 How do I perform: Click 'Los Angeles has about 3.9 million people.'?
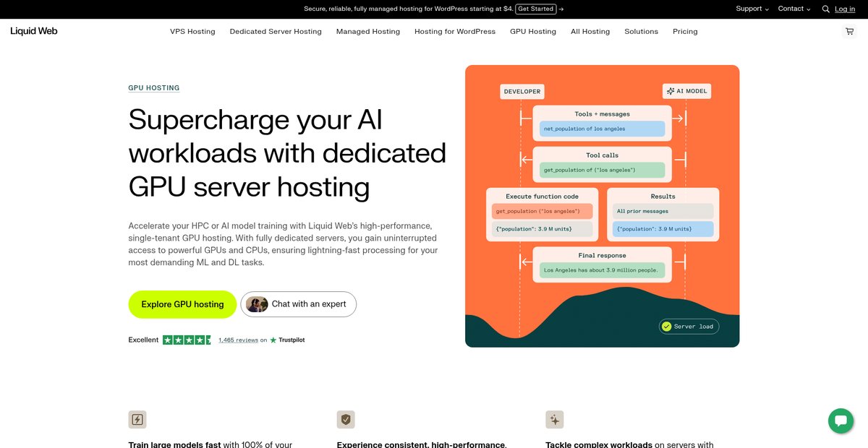(x=600, y=270)
